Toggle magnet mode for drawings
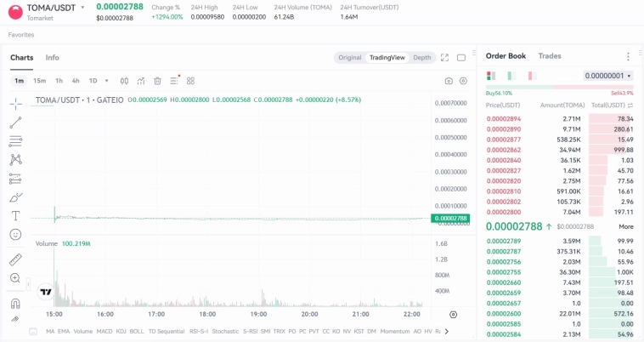This screenshot has height=342, width=644. point(15,303)
